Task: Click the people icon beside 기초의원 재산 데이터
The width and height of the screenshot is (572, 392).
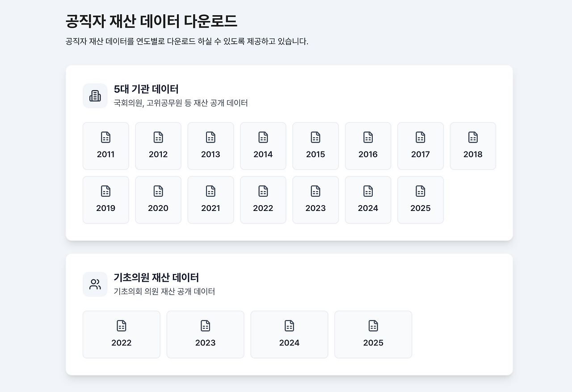Action: click(95, 284)
